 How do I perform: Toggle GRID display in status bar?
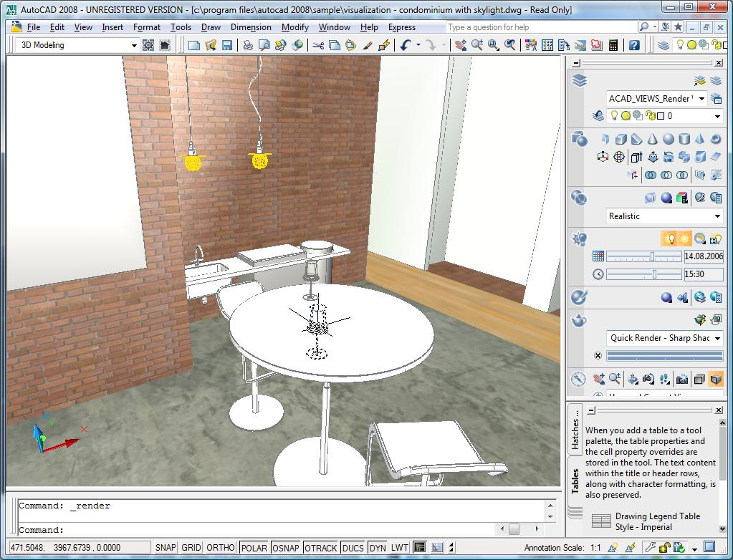(191, 547)
